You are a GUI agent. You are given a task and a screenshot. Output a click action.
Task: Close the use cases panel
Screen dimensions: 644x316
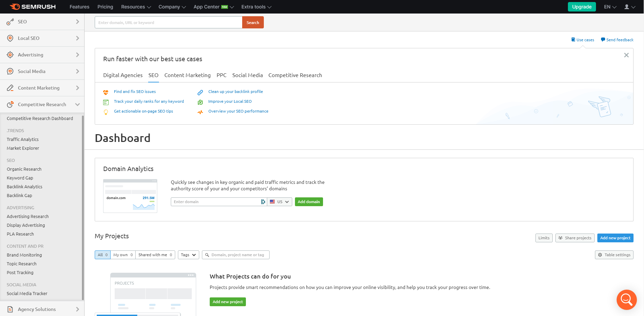click(x=626, y=55)
